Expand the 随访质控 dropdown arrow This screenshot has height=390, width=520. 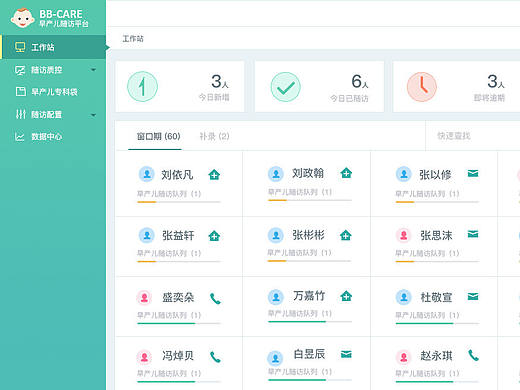pyautogui.click(x=93, y=70)
